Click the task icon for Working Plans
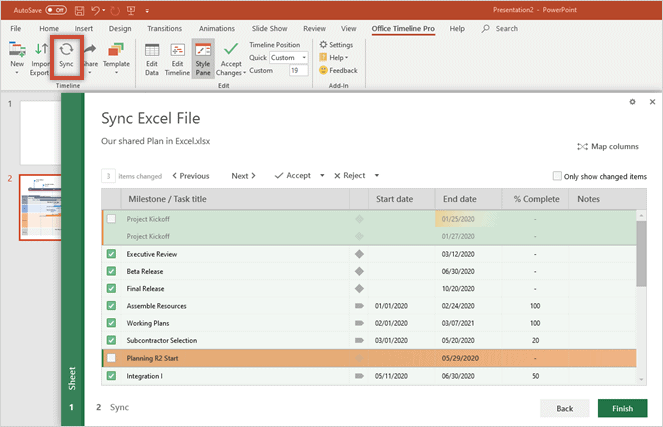Screen dimensions: 663x427 point(359,323)
